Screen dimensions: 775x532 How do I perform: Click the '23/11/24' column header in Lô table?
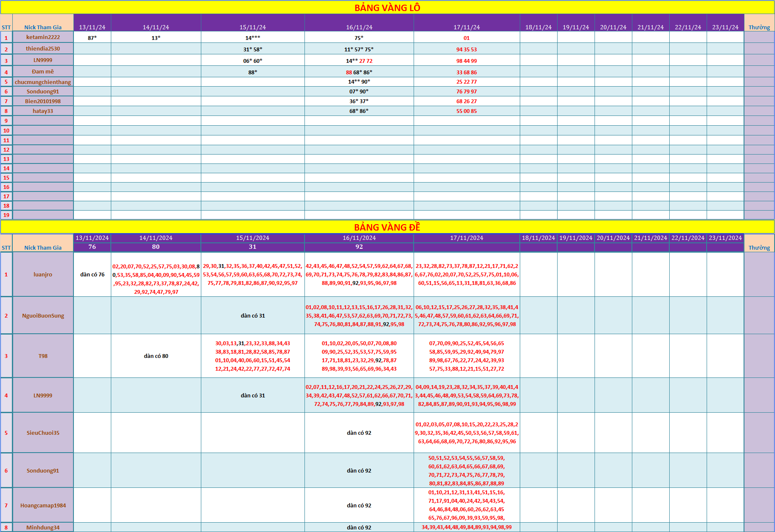[x=725, y=23]
